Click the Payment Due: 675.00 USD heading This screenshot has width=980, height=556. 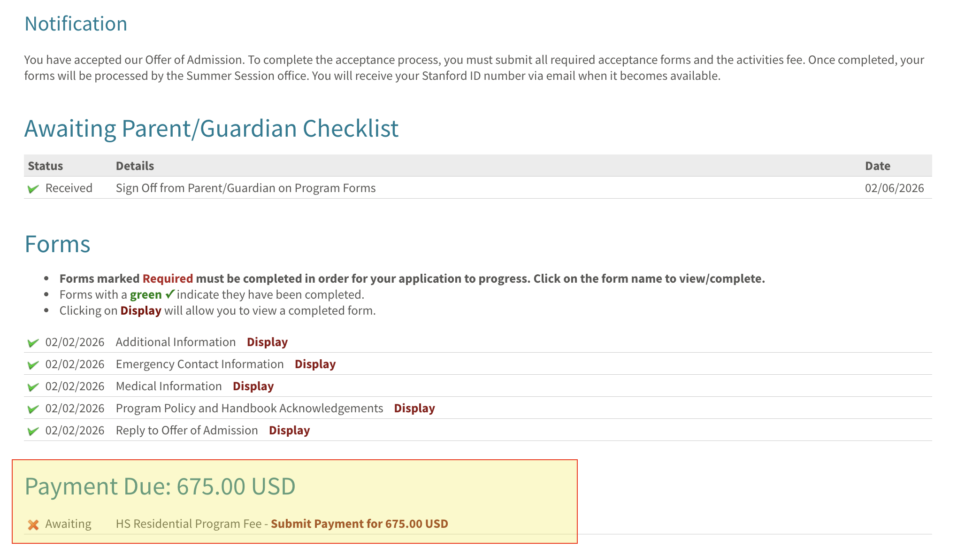pyautogui.click(x=160, y=486)
